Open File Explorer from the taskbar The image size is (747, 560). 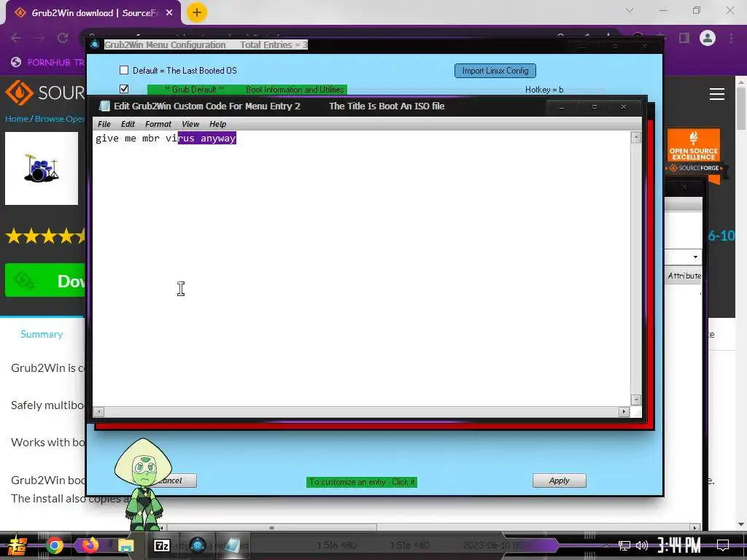point(125,545)
